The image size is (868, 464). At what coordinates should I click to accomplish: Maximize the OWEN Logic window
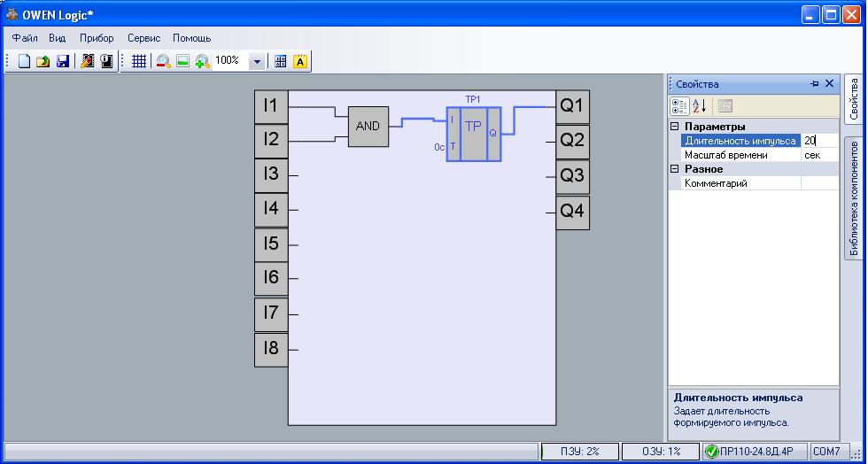coord(832,15)
